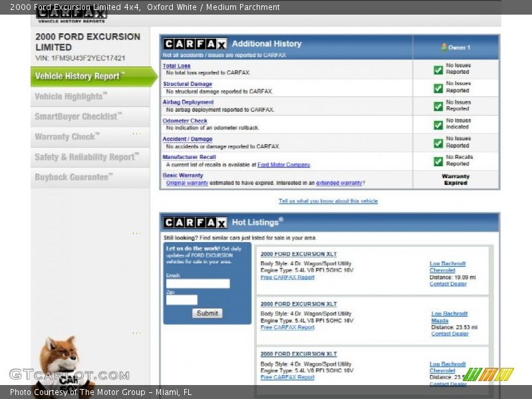
Task: Click the green check mark for Accident / Damage
Action: [x=438, y=143]
